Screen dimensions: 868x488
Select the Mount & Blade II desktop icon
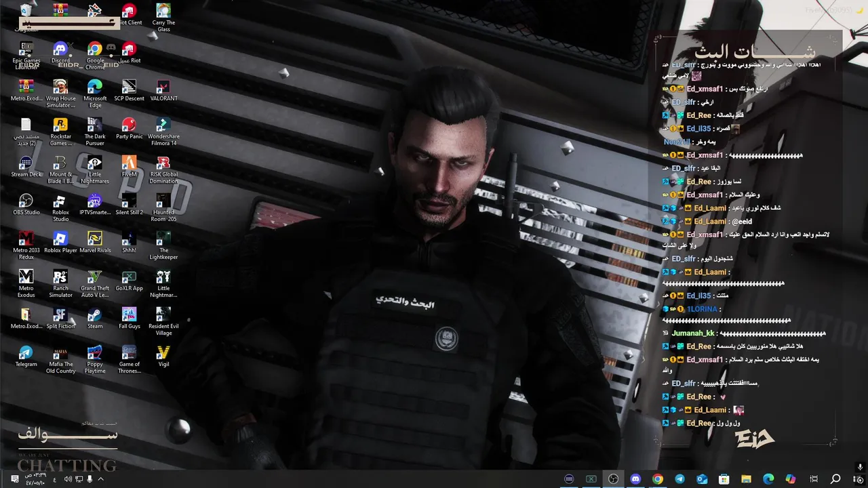coord(60,169)
